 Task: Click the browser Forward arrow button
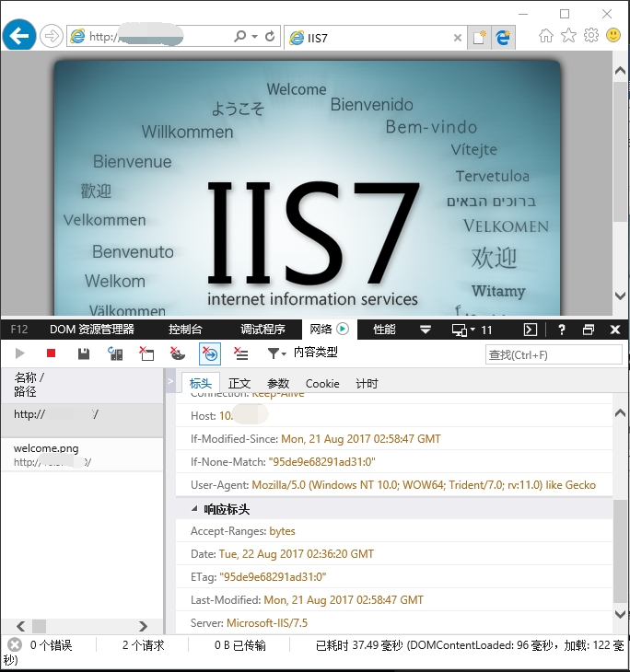click(x=51, y=36)
